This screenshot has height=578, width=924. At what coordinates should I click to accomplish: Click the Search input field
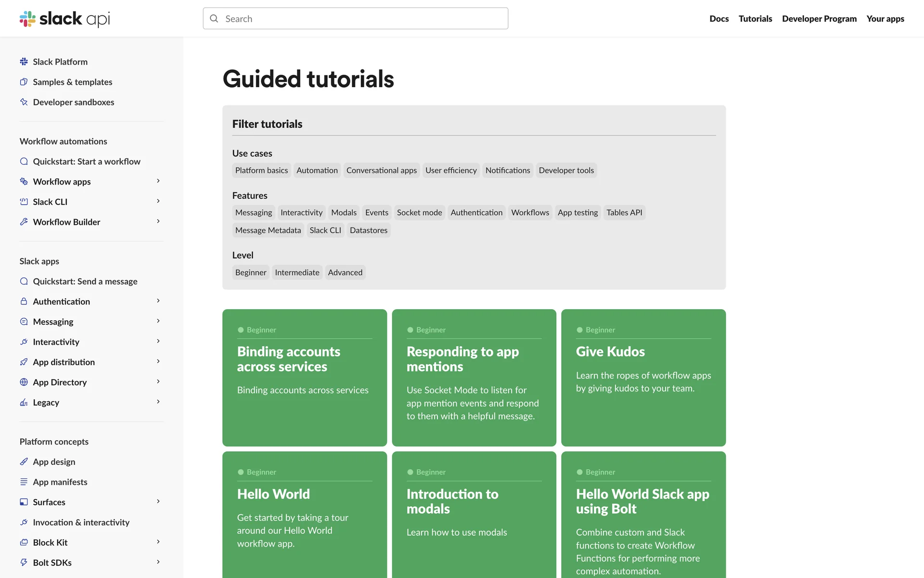[356, 19]
